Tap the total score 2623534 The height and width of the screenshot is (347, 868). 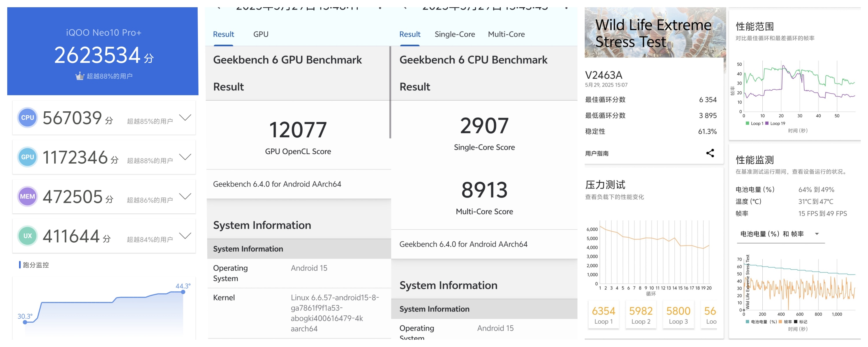click(x=97, y=55)
